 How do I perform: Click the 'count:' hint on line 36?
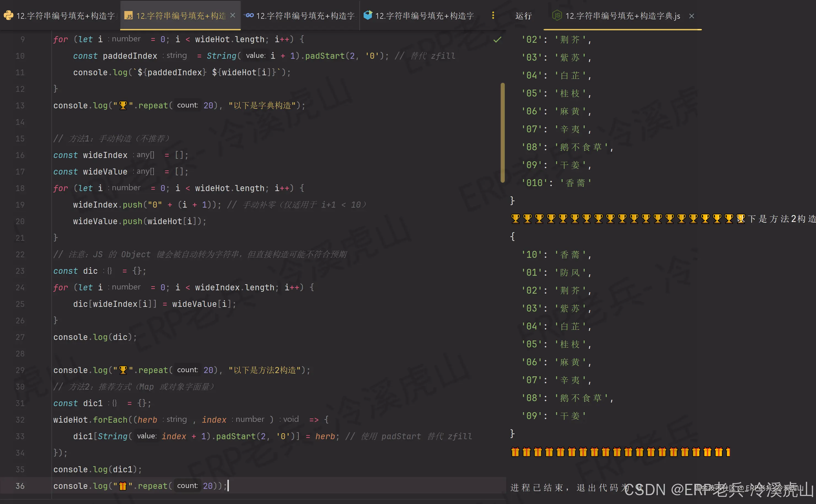point(187,486)
